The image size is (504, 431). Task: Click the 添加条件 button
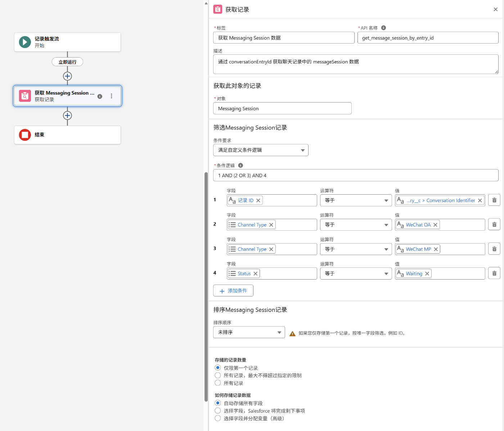(233, 291)
